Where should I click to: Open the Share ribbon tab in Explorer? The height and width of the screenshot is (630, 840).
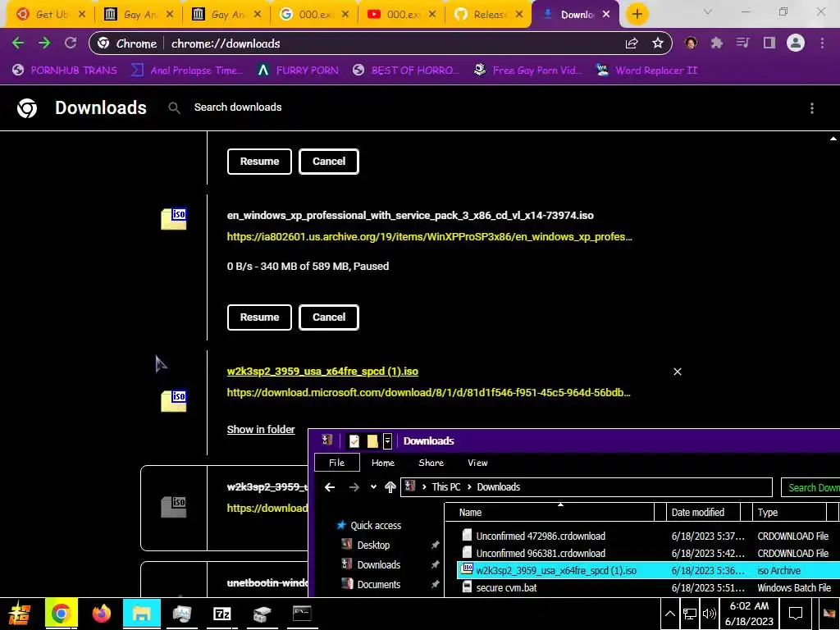[431, 463]
